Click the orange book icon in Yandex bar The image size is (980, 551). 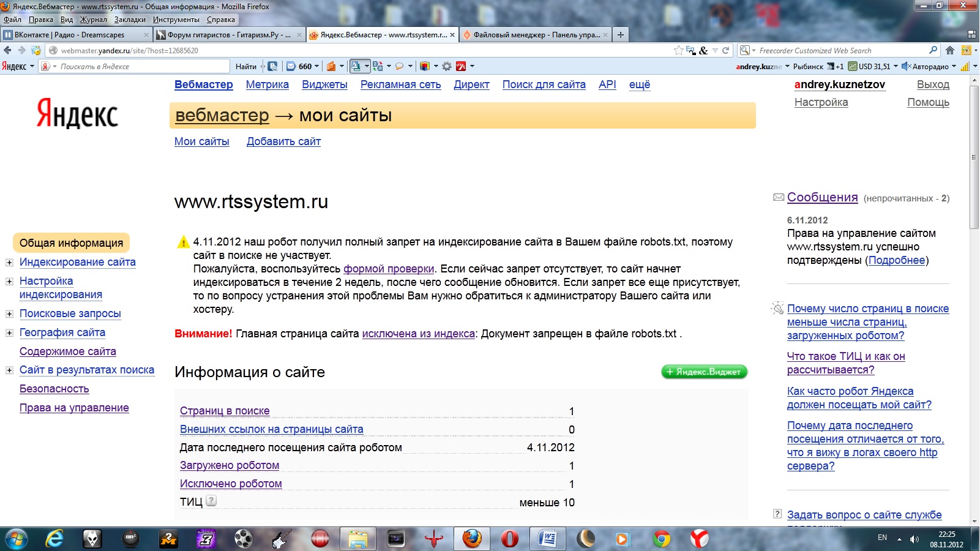(x=331, y=66)
